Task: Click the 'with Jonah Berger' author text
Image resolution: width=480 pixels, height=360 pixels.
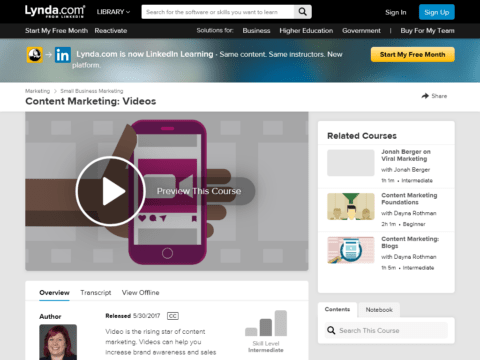Action: point(405,170)
